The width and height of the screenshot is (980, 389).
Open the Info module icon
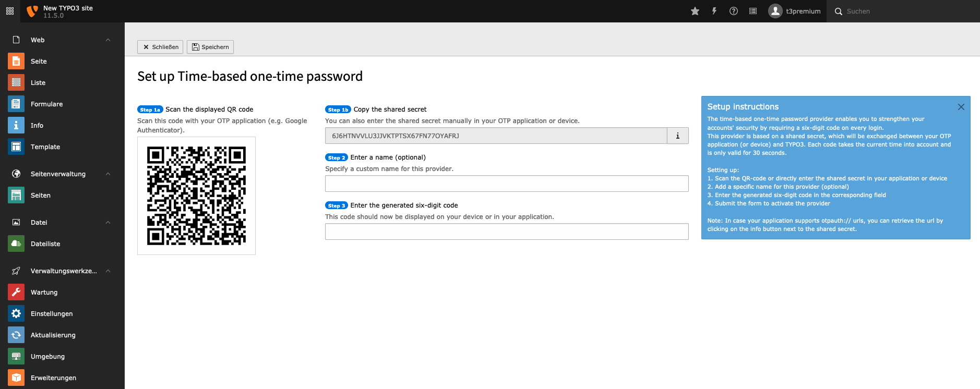pos(16,125)
